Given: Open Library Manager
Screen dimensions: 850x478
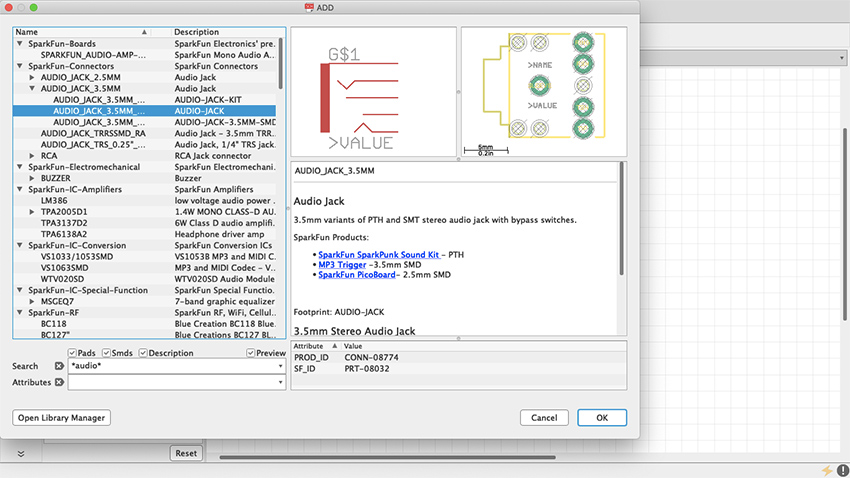Looking at the screenshot, I should pos(61,417).
